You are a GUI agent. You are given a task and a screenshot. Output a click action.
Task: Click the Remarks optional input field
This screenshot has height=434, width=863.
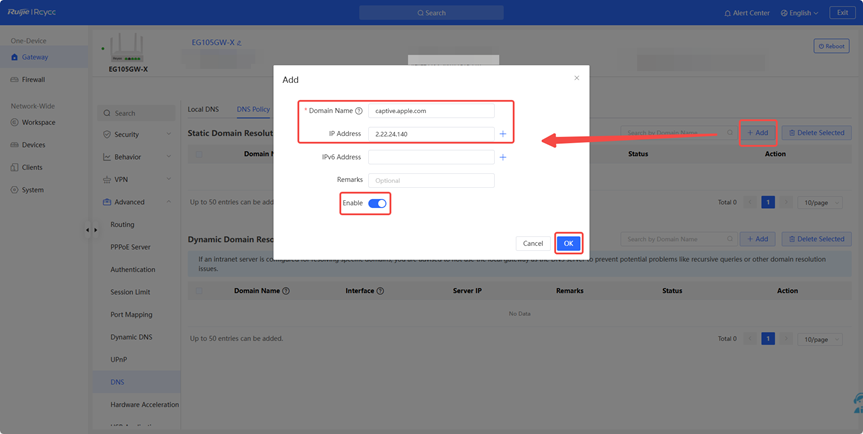431,181
